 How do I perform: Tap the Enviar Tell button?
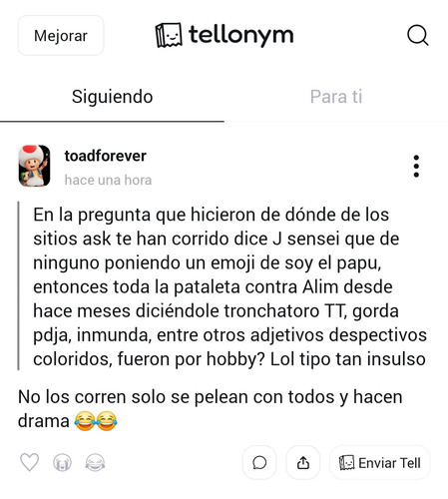coord(380,463)
